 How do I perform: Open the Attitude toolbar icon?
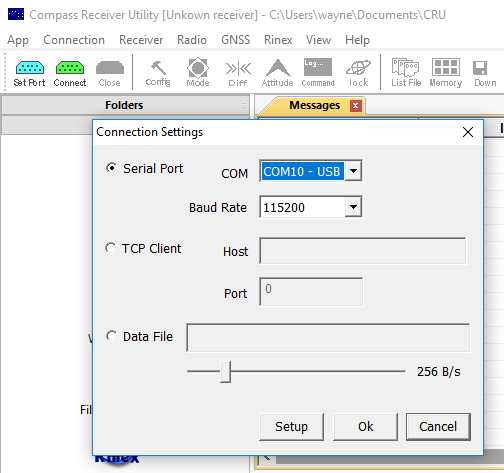[277, 73]
